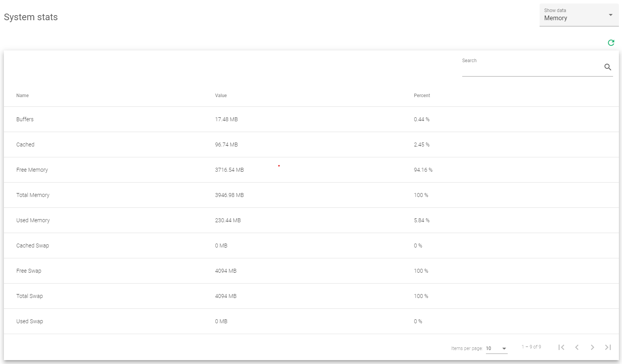Click the items per page dropdown arrow
This screenshot has width=622, height=364.
pyautogui.click(x=504, y=348)
